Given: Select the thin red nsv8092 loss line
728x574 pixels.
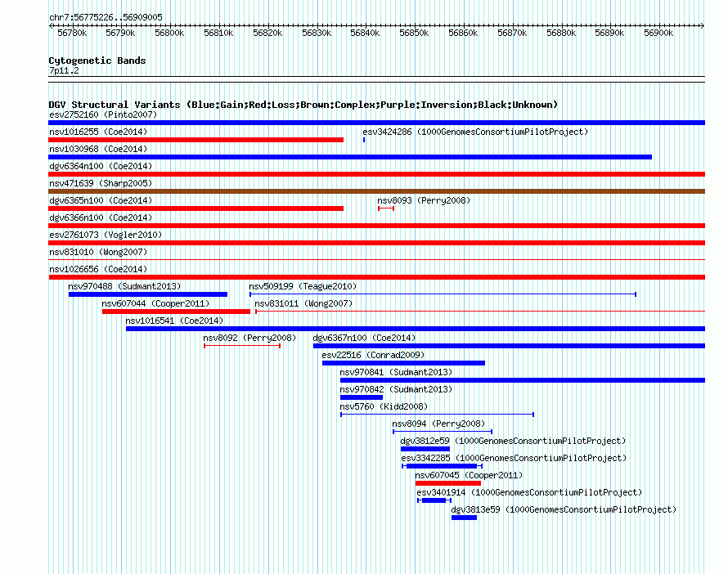Looking at the screenshot, I should 242,346.
